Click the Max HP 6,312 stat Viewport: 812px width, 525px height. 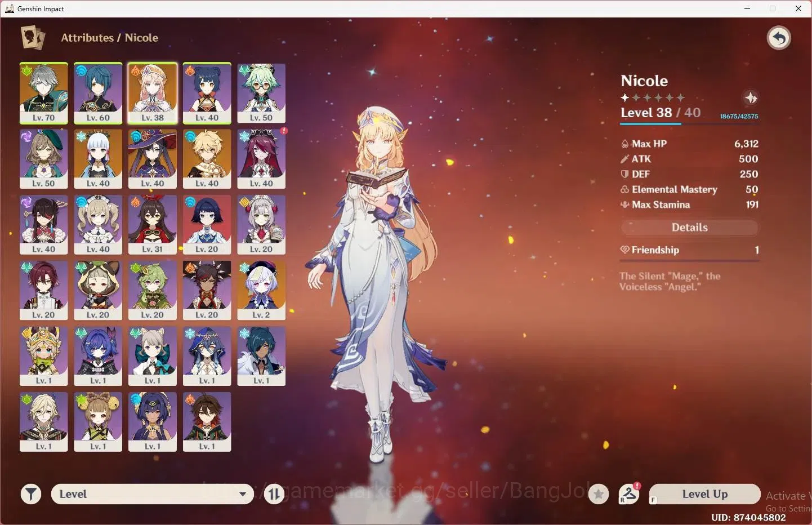tap(689, 144)
